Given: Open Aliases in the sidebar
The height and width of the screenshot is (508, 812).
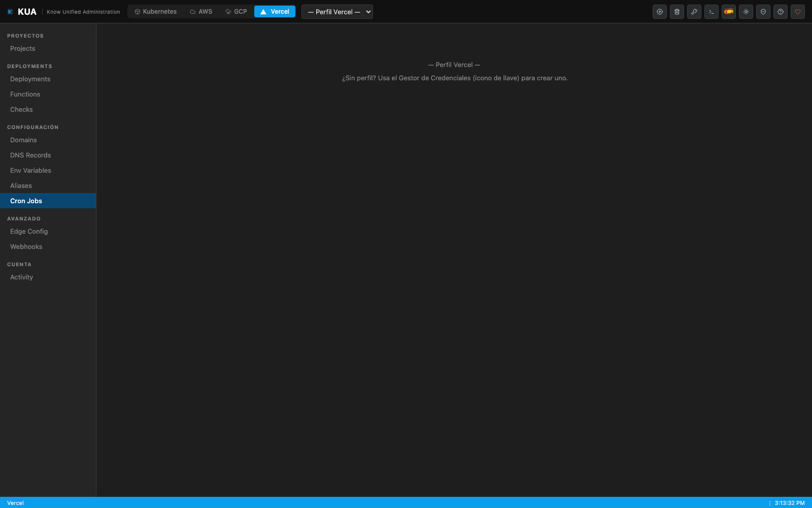Looking at the screenshot, I should pyautogui.click(x=48, y=186).
